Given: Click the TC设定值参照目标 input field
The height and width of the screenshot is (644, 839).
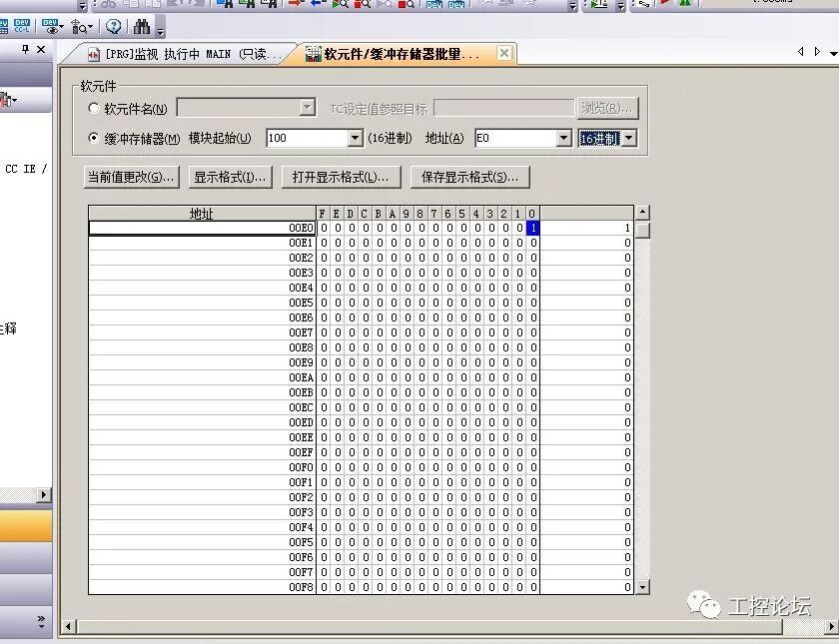Looking at the screenshot, I should tap(503, 108).
